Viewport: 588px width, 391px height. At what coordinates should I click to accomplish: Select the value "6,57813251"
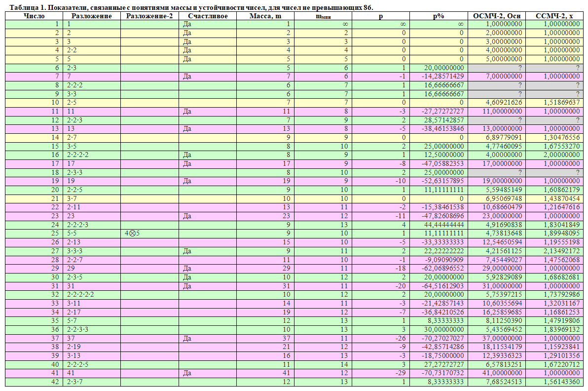[x=504, y=364]
